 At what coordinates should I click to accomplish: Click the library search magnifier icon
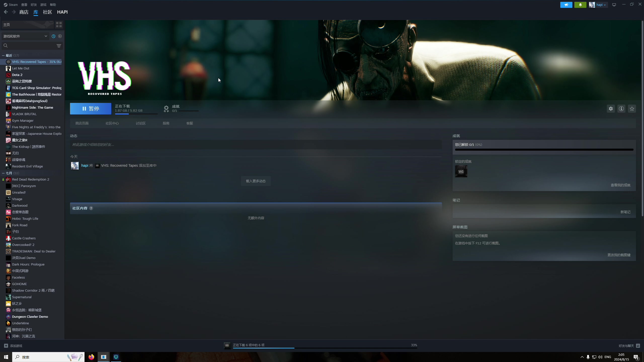point(6,46)
